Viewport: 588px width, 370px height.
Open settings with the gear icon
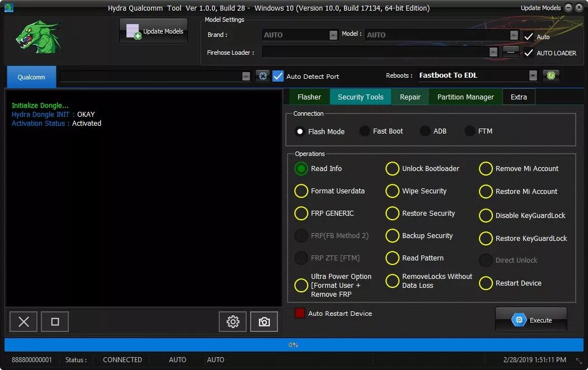tap(233, 322)
